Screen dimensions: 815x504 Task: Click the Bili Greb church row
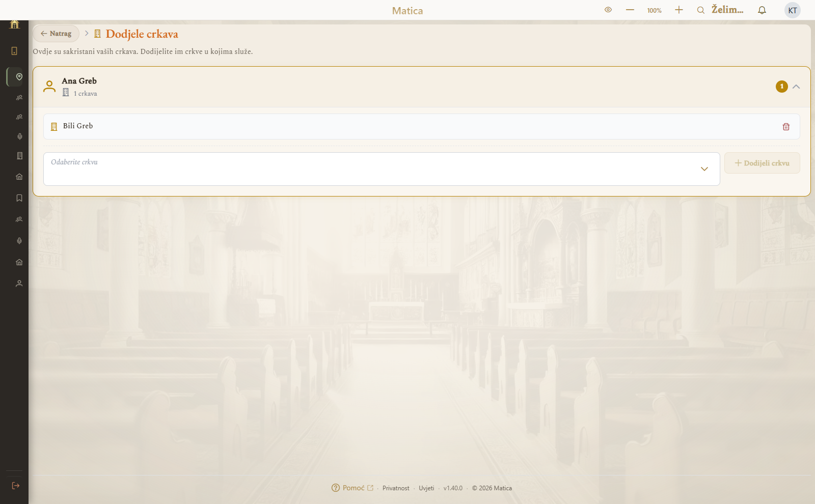[x=421, y=126]
